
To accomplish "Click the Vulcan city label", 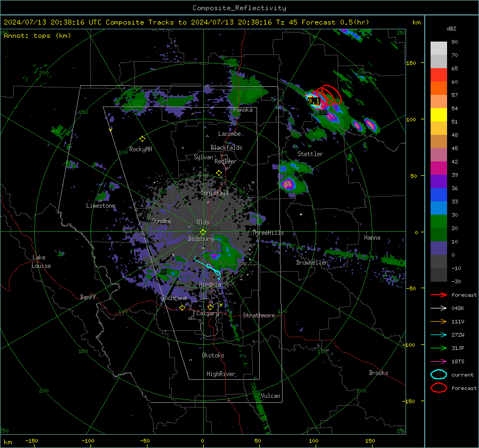I will click(271, 396).
